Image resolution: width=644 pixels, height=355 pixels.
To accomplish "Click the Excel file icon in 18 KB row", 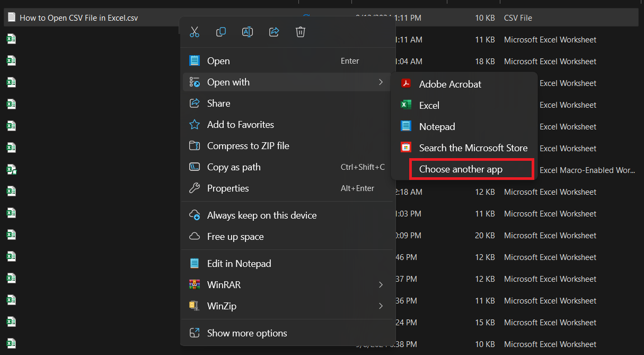I will [x=11, y=61].
